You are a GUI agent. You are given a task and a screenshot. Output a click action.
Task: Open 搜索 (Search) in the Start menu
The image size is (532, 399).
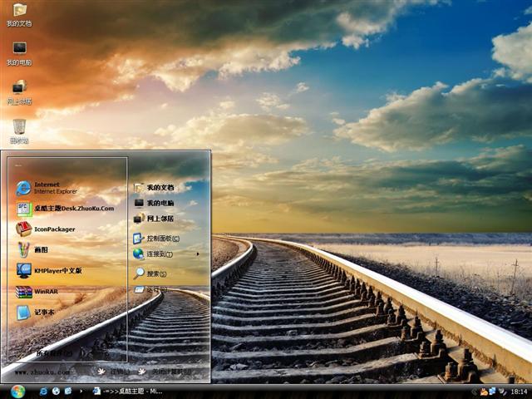point(156,273)
